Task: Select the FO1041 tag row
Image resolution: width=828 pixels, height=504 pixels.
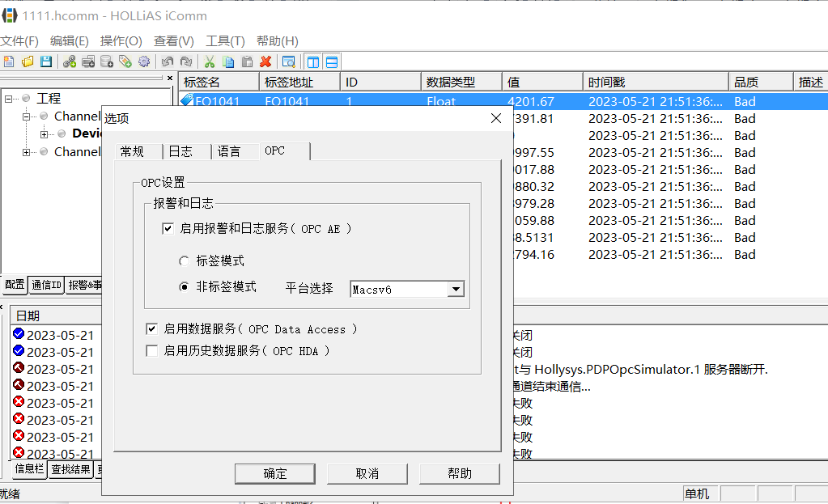Action: tap(219, 101)
